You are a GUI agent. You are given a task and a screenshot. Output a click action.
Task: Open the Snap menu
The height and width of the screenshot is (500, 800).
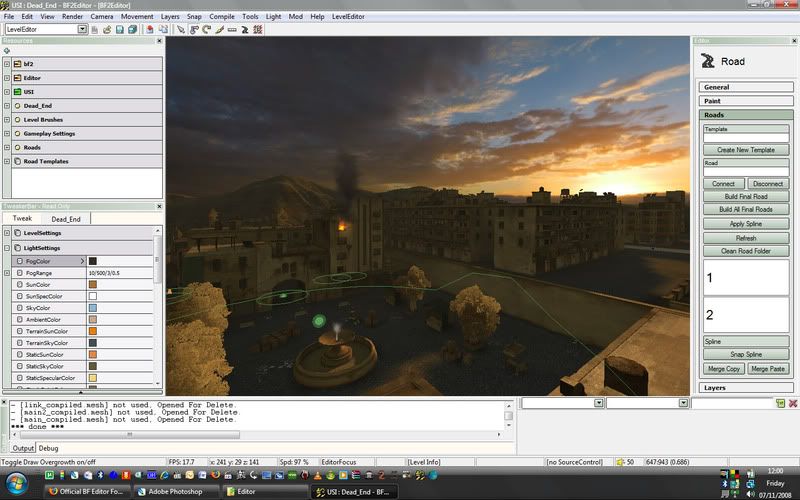[x=194, y=16]
